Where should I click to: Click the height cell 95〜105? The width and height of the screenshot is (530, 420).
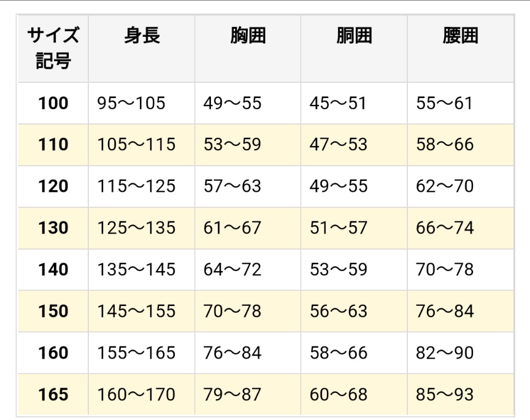[131, 103]
